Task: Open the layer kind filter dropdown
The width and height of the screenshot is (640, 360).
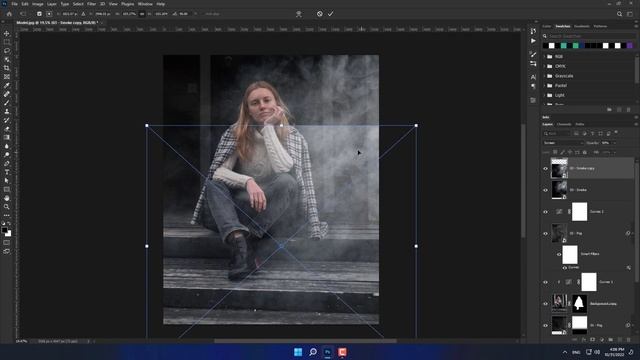Action: pos(556,133)
